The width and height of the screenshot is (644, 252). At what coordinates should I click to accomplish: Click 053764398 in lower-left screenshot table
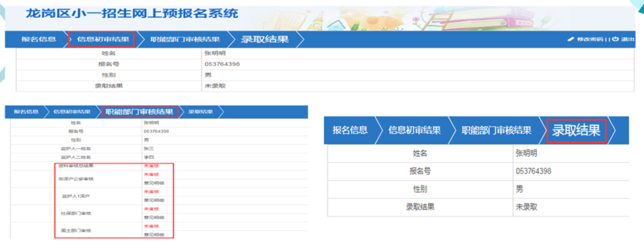pyautogui.click(x=156, y=131)
